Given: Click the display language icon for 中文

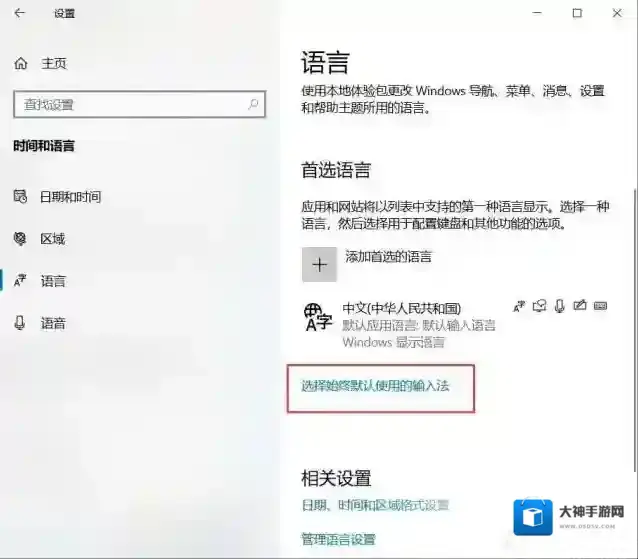Looking at the screenshot, I should pos(519,306).
